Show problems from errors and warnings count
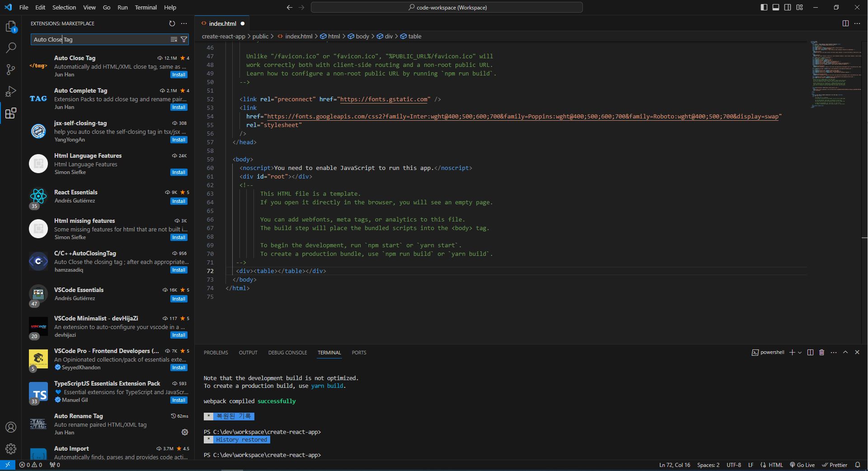Viewport: 868px width, 471px height. click(x=31, y=465)
